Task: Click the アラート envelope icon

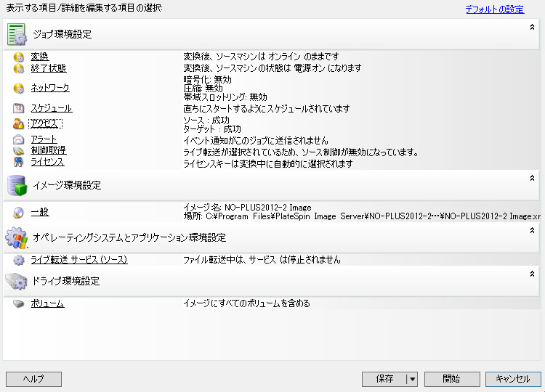Action: tap(19, 139)
